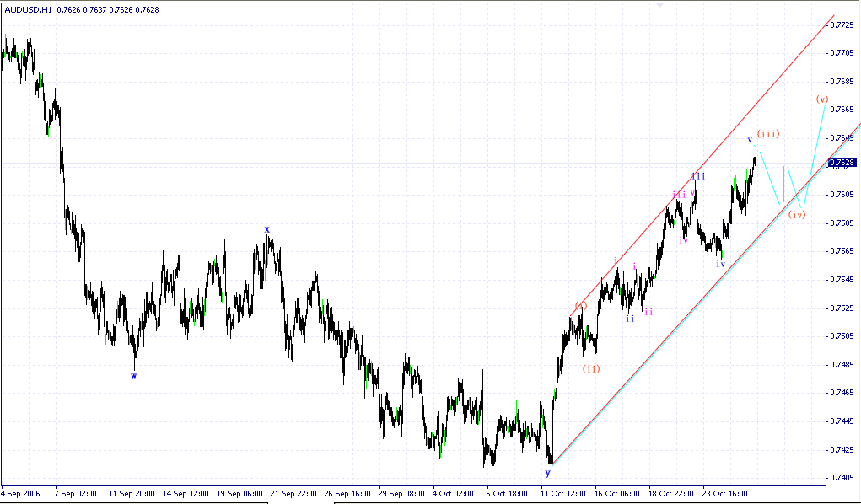Click the 23 Oct 16:00 time label
This screenshot has height=504, width=861.
click(x=725, y=494)
